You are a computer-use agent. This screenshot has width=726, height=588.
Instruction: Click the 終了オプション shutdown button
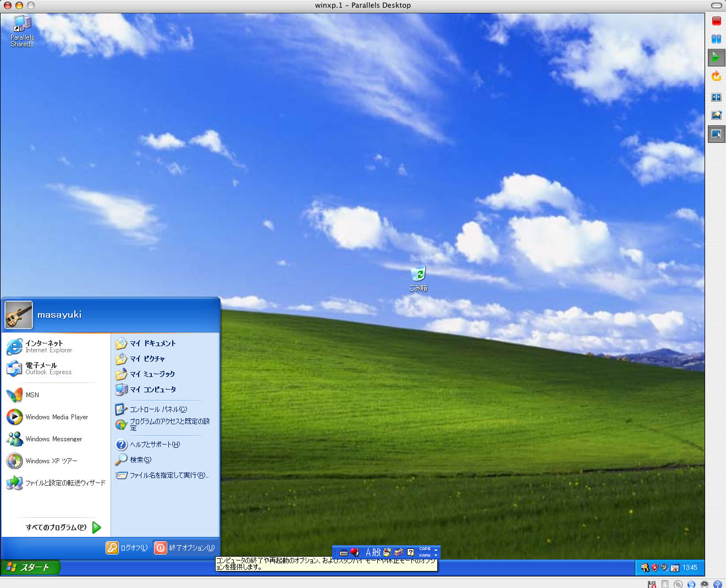point(185,548)
